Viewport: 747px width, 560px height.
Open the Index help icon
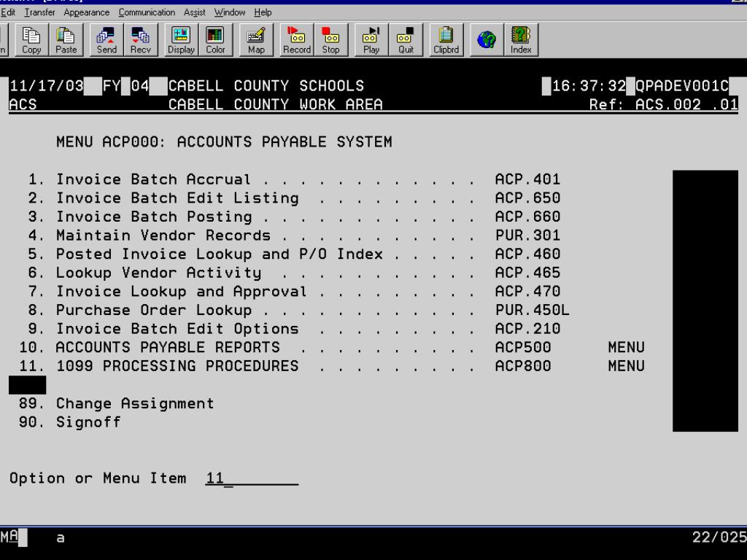tap(521, 40)
